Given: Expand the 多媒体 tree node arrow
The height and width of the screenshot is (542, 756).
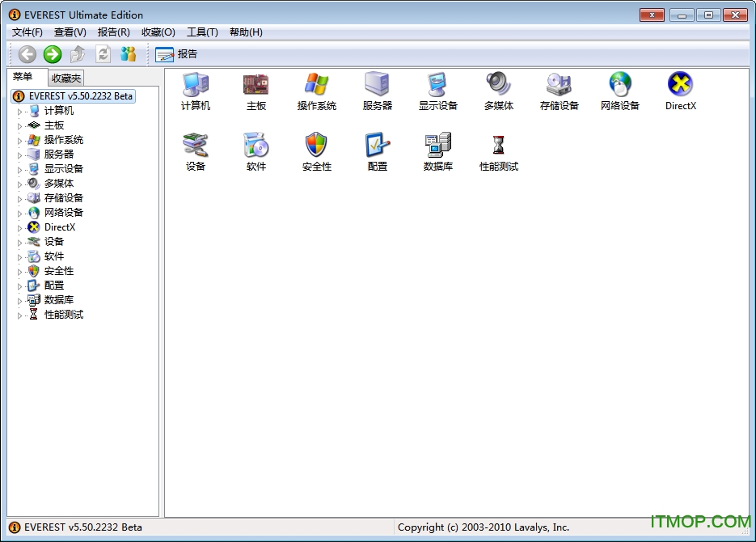Looking at the screenshot, I should [x=19, y=184].
